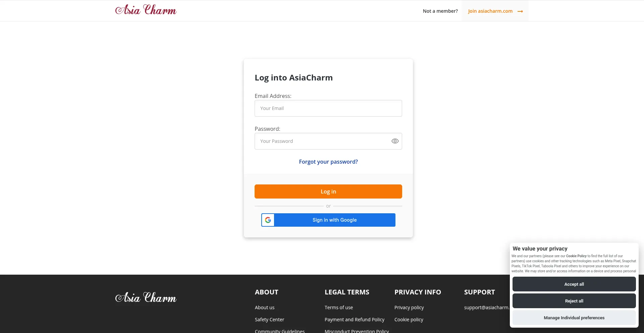The height and width of the screenshot is (333, 644).
Task: Open Safety Center footer link
Action: [x=269, y=320]
